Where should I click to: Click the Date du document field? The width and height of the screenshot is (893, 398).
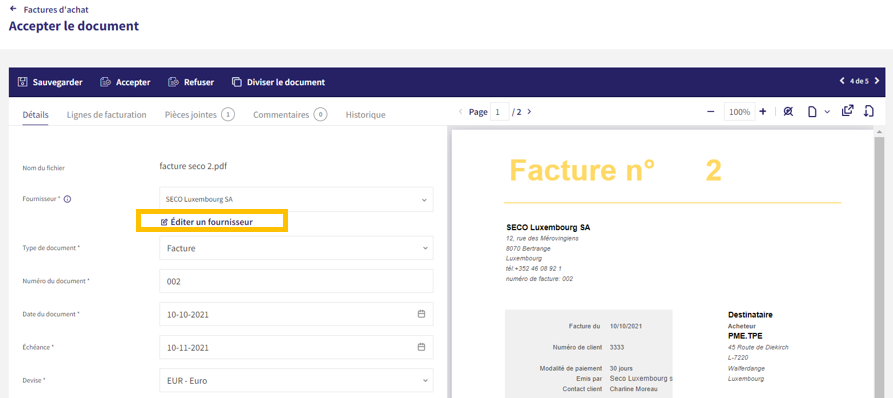click(x=296, y=314)
